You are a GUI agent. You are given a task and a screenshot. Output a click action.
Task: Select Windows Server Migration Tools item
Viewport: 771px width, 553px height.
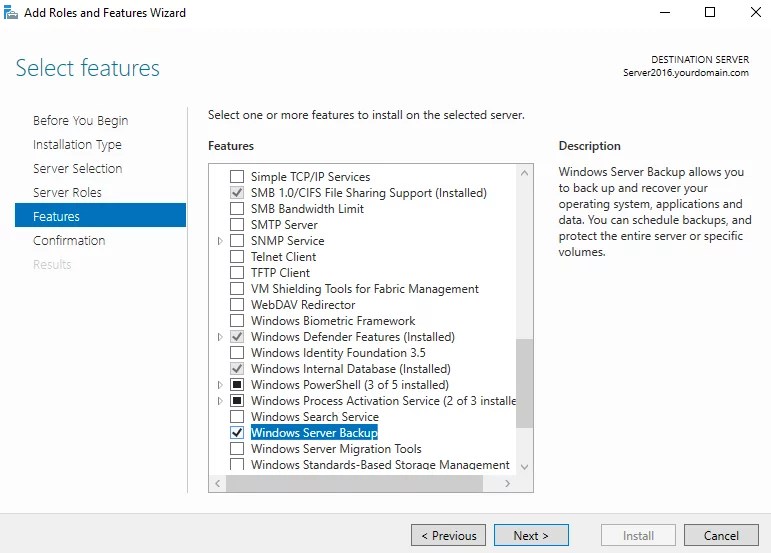coord(336,449)
